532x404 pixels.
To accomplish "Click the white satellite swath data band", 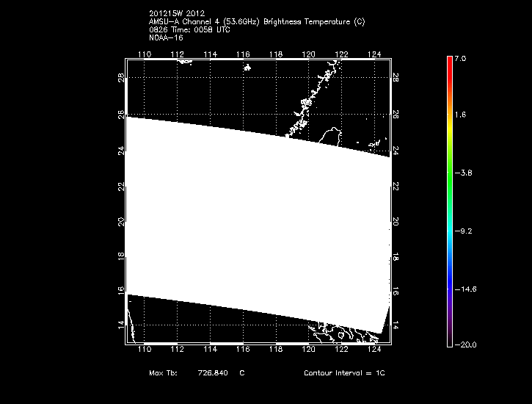I will tap(258, 226).
